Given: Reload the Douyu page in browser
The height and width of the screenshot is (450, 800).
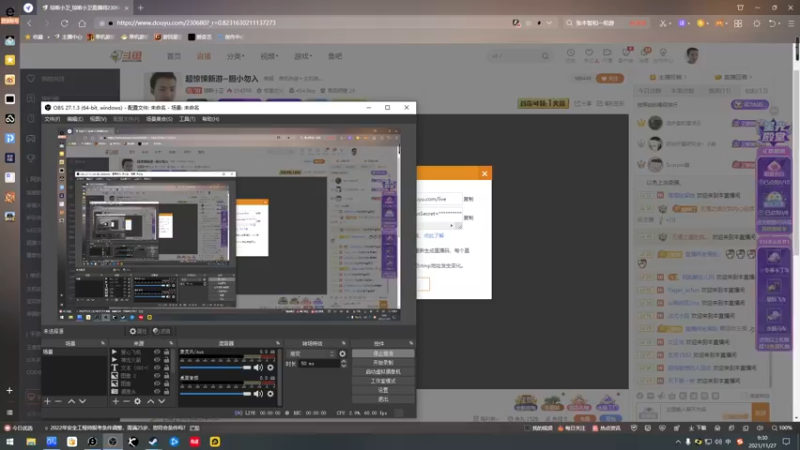Looking at the screenshot, I should click(64, 23).
